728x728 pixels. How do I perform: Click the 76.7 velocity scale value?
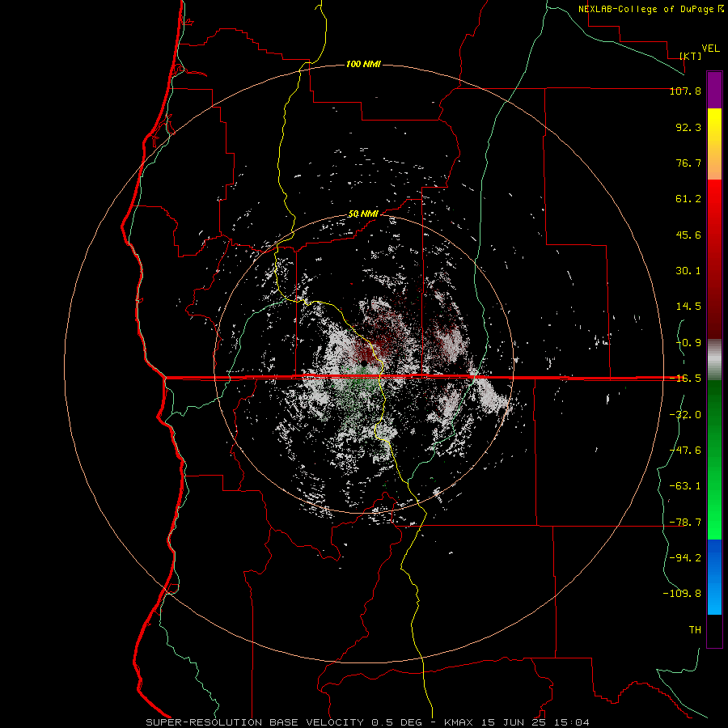pos(688,163)
